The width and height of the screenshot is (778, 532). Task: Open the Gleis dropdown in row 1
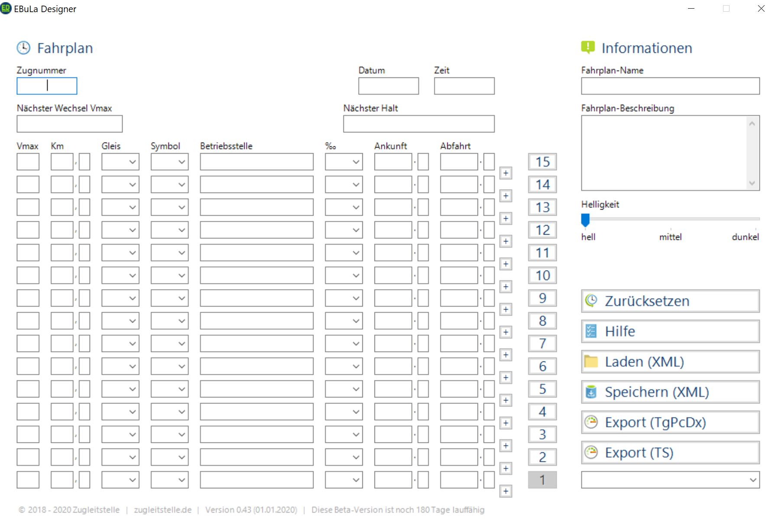click(x=120, y=480)
